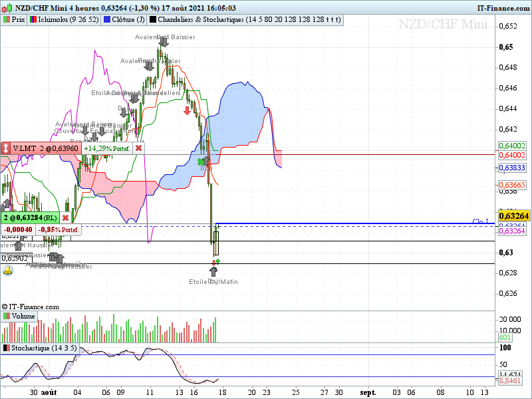The image size is (532, 399).
Task: Click the yellow 0,63264 current price tag
Action: click(x=513, y=215)
